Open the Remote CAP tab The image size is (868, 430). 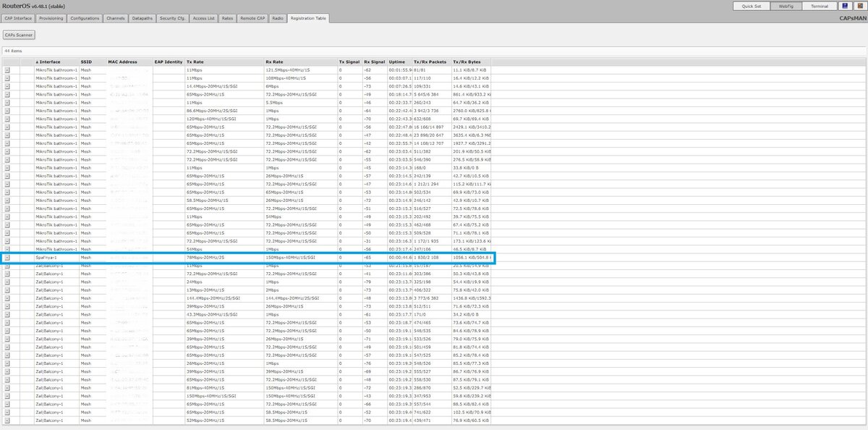252,18
